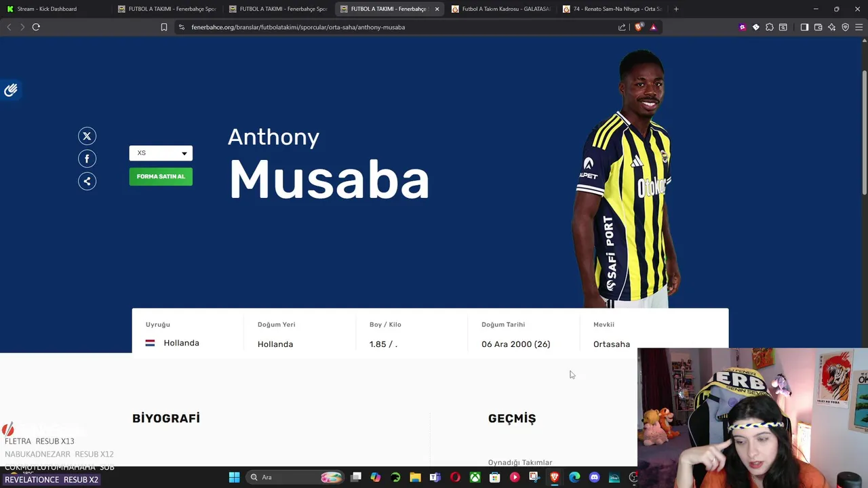The image size is (868, 488).
Task: Click the Uyruğu value Hollanda with flag
Action: tap(172, 343)
